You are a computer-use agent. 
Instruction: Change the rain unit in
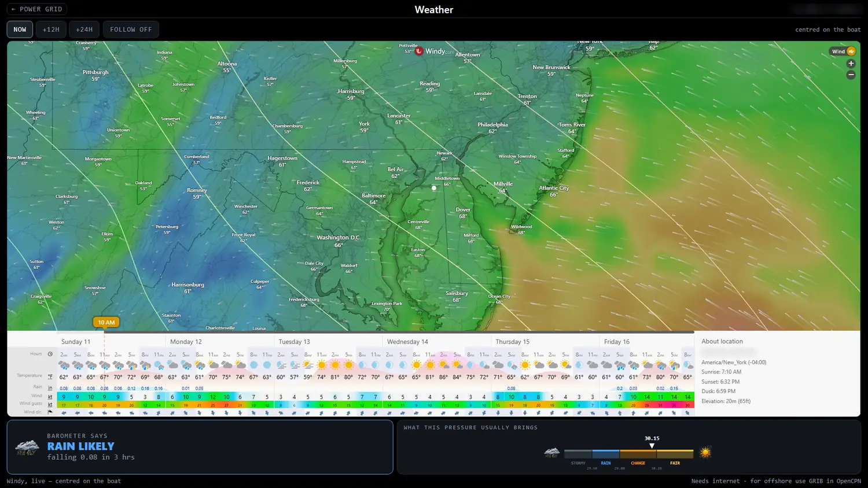click(x=50, y=387)
